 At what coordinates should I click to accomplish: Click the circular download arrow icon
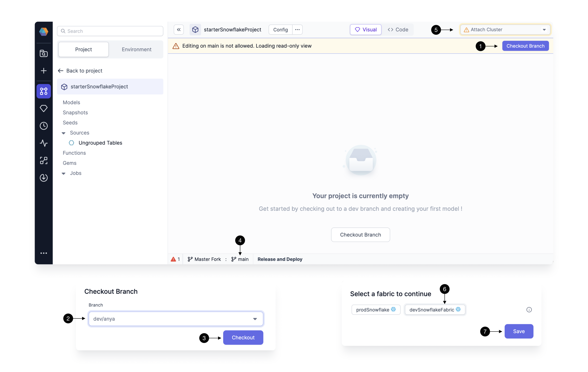[x=44, y=178]
